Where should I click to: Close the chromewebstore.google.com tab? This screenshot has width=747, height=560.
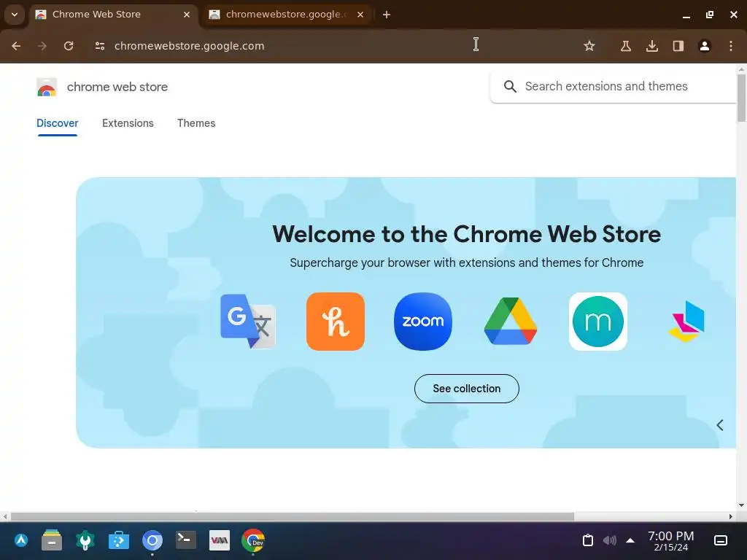click(x=360, y=15)
